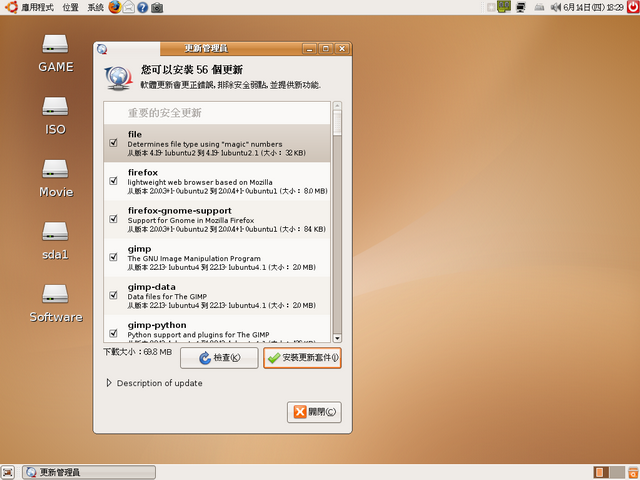The height and width of the screenshot is (480, 640).
Task: Click the 關閉 (Close) button
Action: [314, 412]
